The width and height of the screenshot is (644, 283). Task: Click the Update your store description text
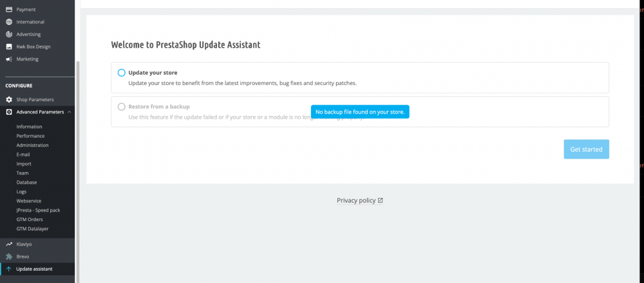242,83
